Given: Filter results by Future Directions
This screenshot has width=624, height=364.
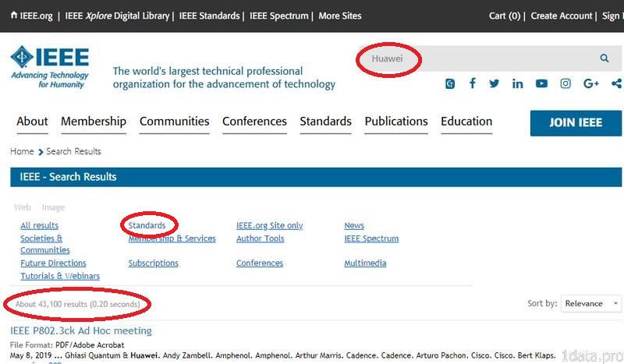Looking at the screenshot, I should pos(53,263).
